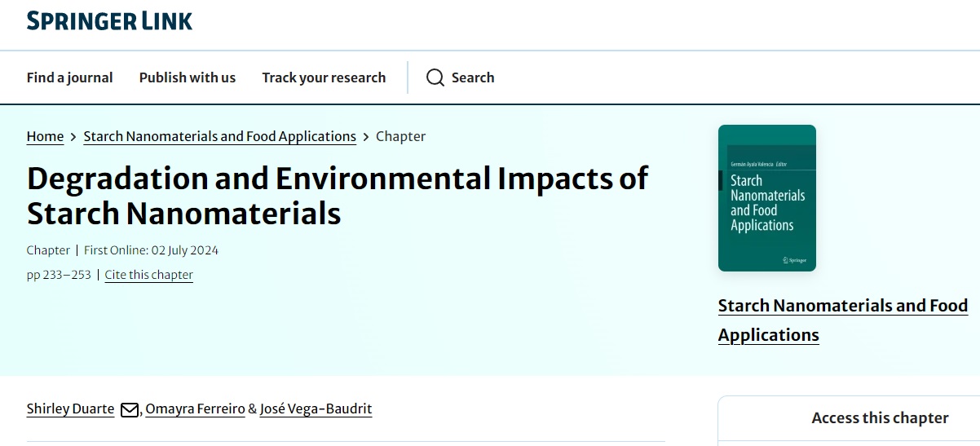Click the Search text label
Screen dimensions: 980x446
coord(473,77)
